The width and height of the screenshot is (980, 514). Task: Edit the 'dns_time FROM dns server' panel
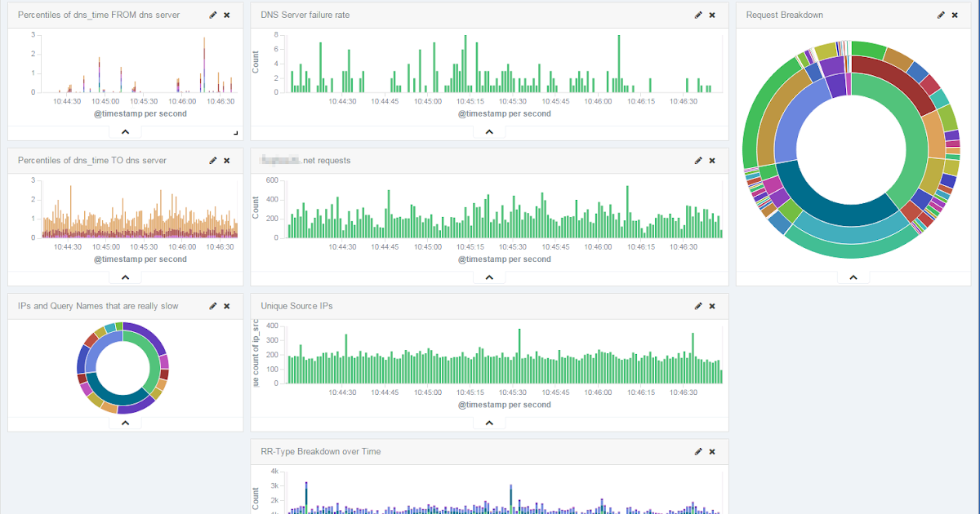[213, 15]
